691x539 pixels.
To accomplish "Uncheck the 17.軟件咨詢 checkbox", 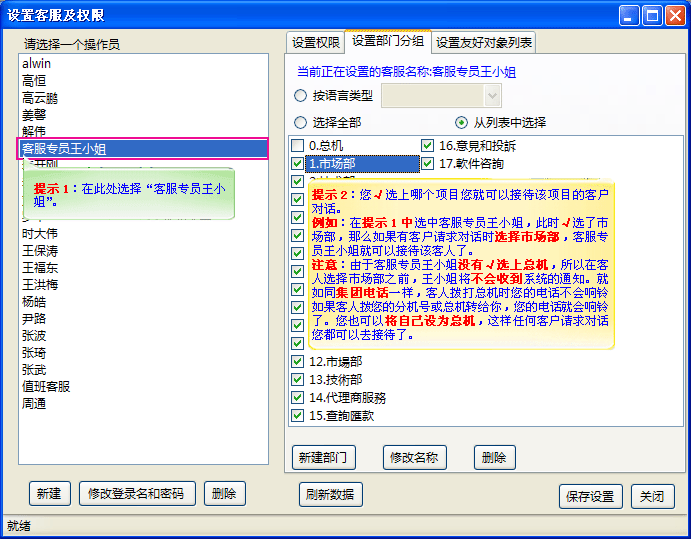I will click(x=428, y=163).
